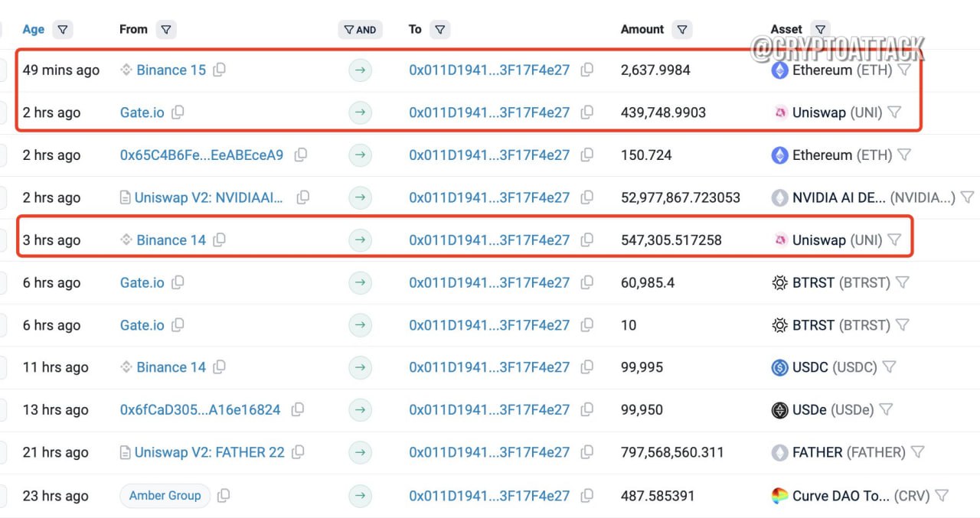Viewport: 980px width, 518px height.
Task: Copy the 0x6fCaD305...A16e16824 sender address
Action: point(298,409)
